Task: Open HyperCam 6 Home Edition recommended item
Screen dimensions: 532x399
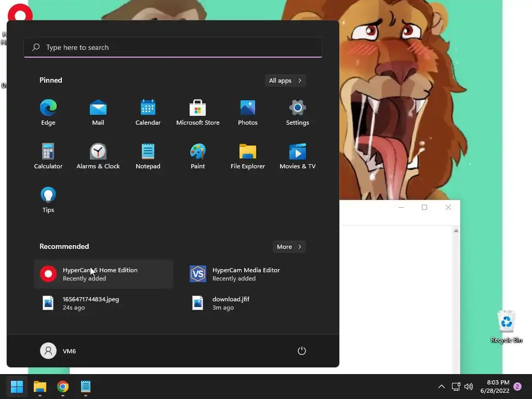Action: (103, 274)
